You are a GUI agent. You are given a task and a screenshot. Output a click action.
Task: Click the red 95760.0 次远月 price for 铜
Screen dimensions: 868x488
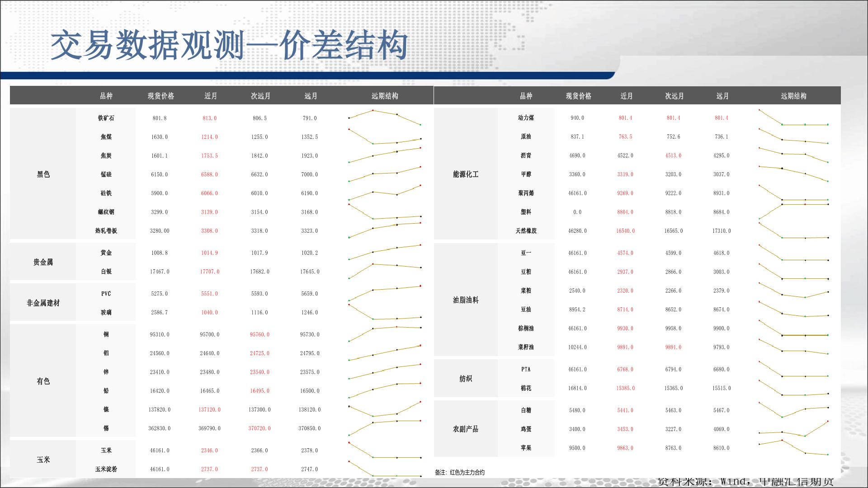(x=259, y=334)
